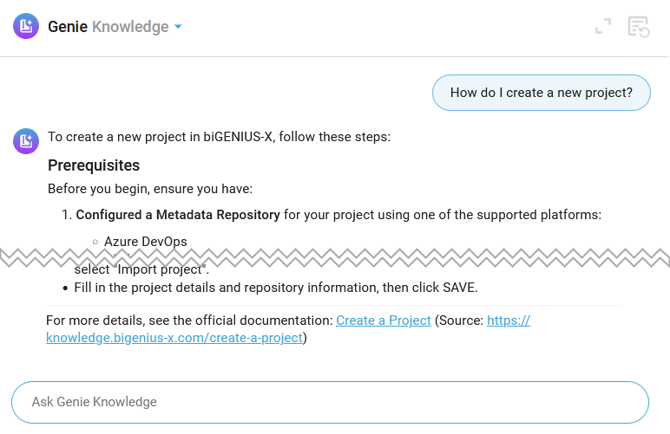Click the intro line mentioning biGENIUS-X steps
This screenshot has width=670, height=434.
pos(219,137)
